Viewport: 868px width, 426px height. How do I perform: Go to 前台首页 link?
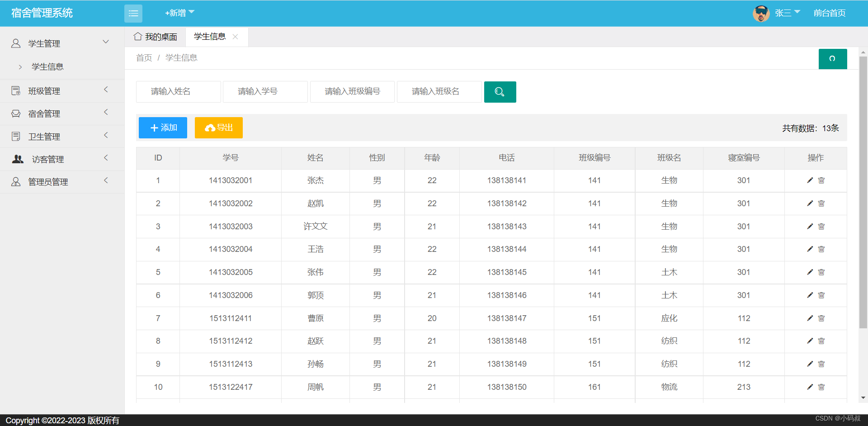[x=830, y=13]
